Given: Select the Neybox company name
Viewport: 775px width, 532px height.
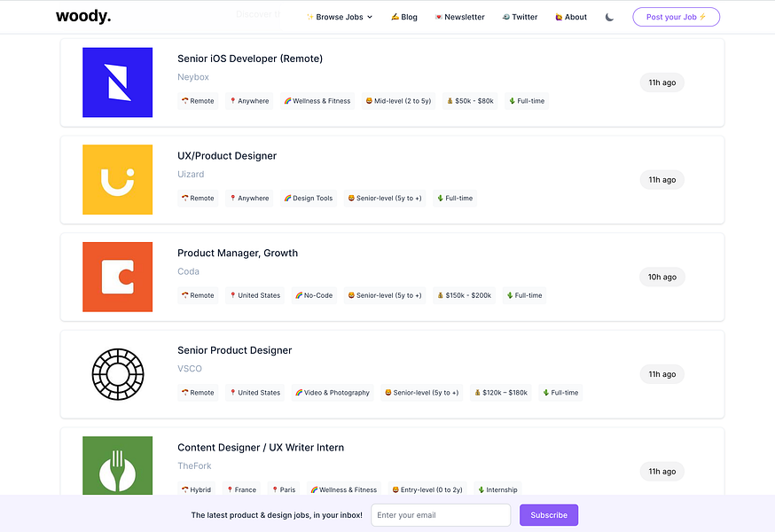Looking at the screenshot, I should [193, 77].
